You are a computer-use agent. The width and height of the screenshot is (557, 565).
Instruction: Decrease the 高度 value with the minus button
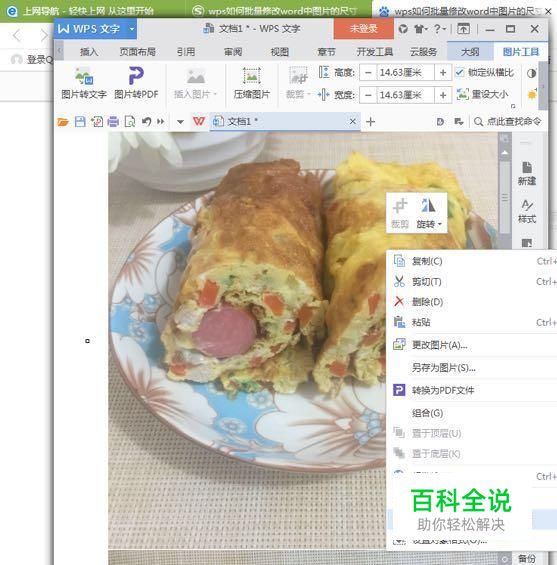click(368, 73)
